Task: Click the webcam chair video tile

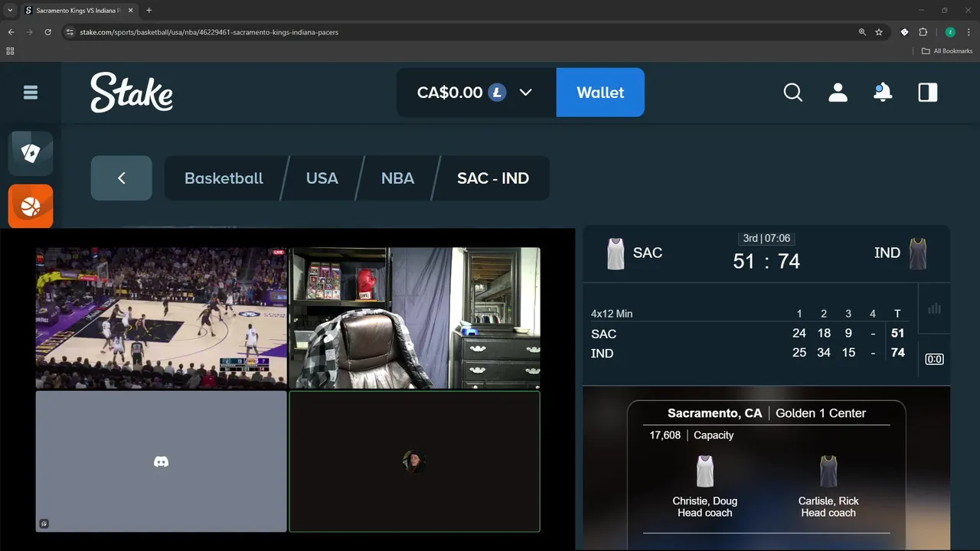Action: tap(414, 318)
